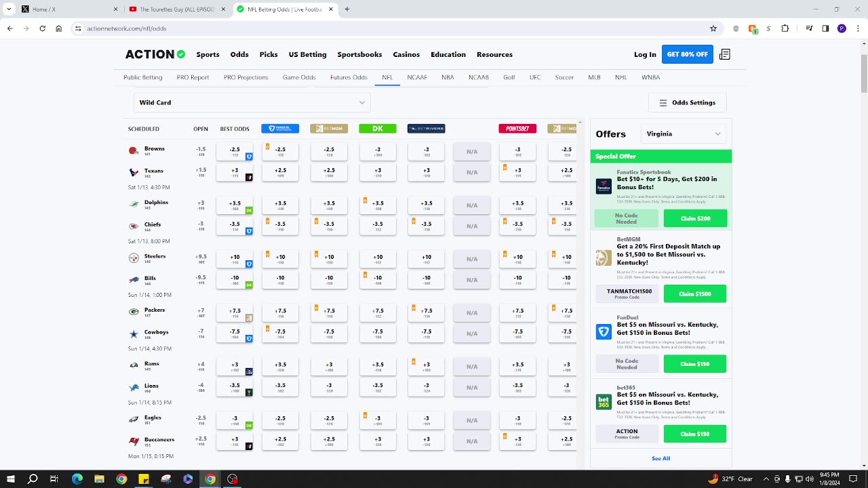The height and width of the screenshot is (488, 868).
Task: Switch to the UFC odds tab
Action: (535, 77)
